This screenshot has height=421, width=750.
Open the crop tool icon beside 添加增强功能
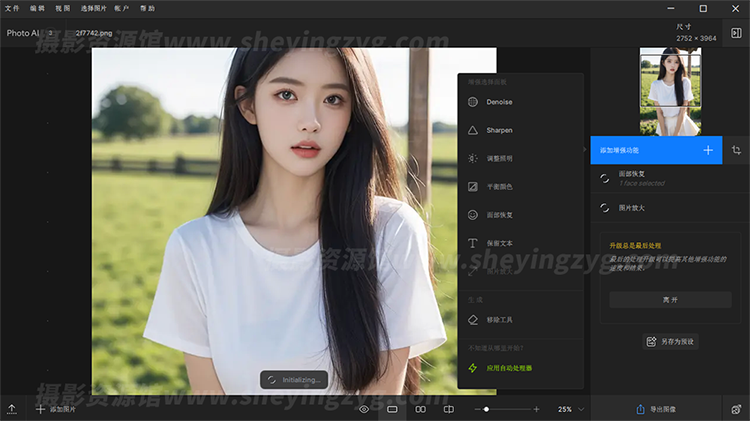[x=736, y=150]
